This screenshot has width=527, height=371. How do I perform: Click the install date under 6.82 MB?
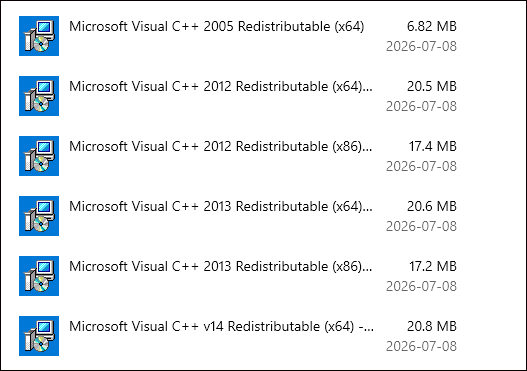point(421,46)
